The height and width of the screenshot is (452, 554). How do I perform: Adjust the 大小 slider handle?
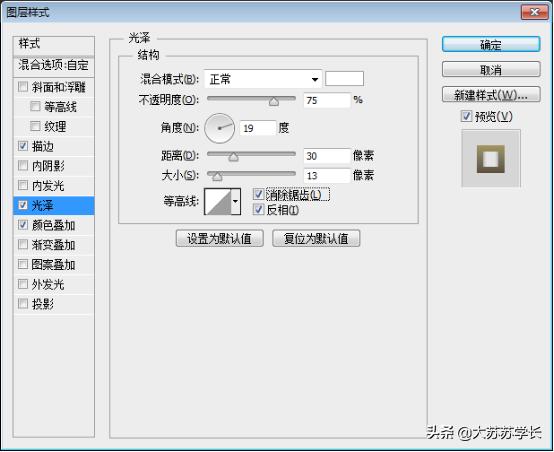pyautogui.click(x=217, y=176)
